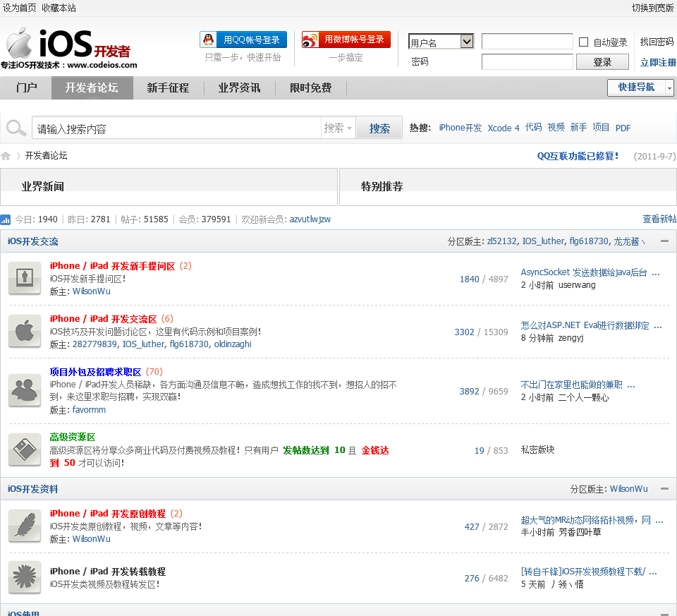The width and height of the screenshot is (677, 616).
Task: Open the iPhone / iPad 开发交流区 forum
Action: (x=103, y=319)
